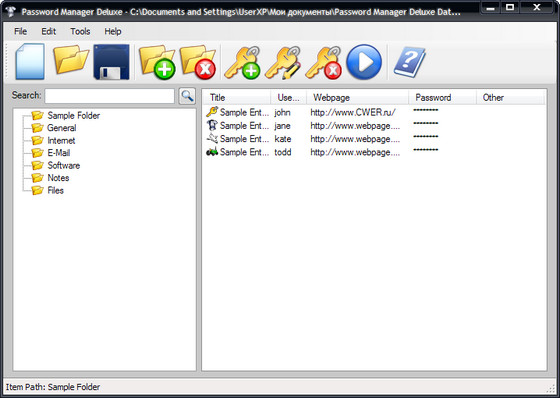Image resolution: width=560 pixels, height=398 pixels.
Task: Edit entry using key with pencil icon
Action: (283, 62)
